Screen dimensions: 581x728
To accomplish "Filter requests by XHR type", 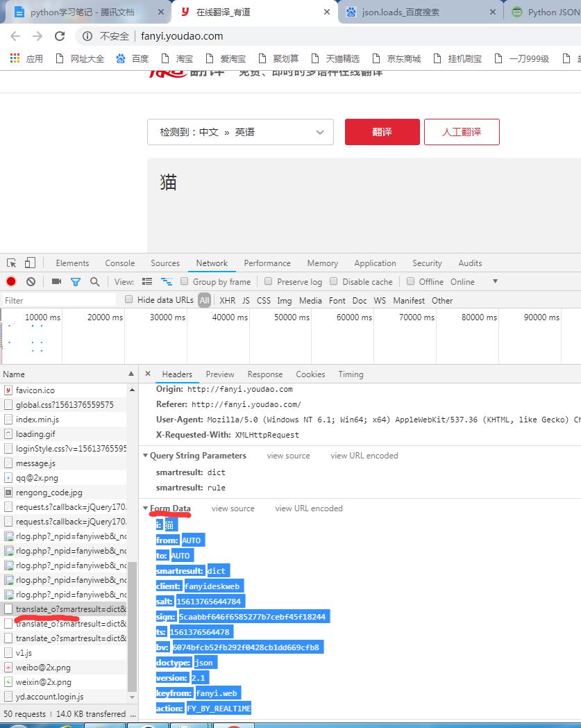I will click(228, 300).
